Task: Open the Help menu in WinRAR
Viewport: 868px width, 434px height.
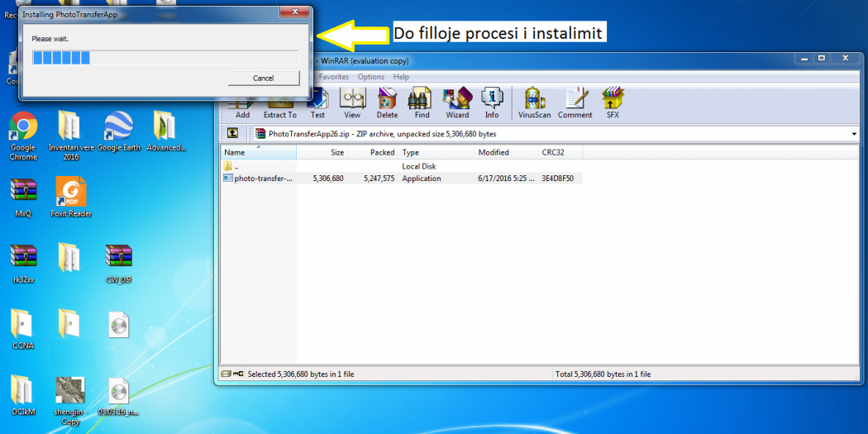Action: (401, 77)
